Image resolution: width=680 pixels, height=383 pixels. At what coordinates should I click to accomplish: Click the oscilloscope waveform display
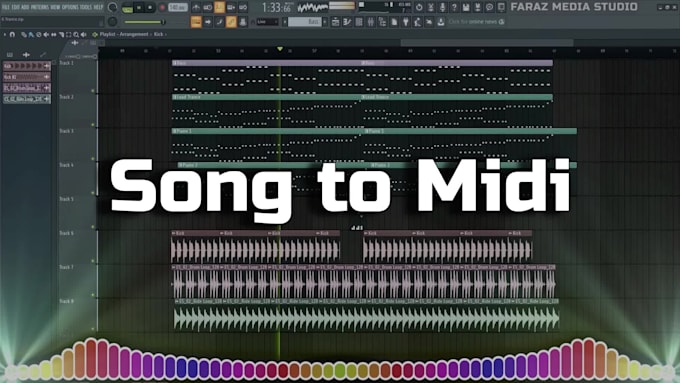click(312, 7)
